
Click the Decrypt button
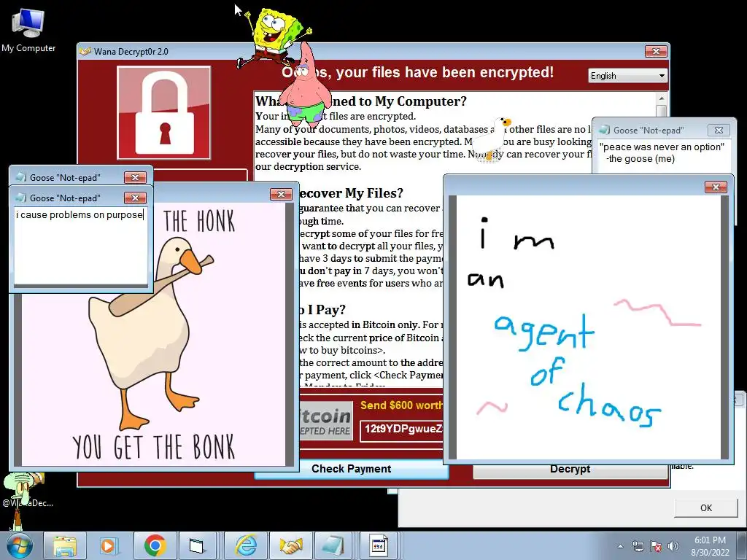(570, 470)
